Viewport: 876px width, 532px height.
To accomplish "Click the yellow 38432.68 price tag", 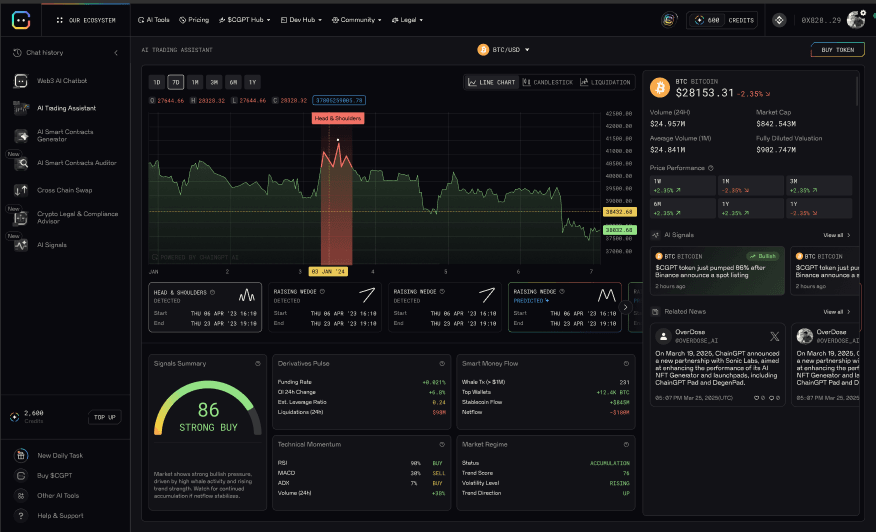I will click(x=620, y=212).
